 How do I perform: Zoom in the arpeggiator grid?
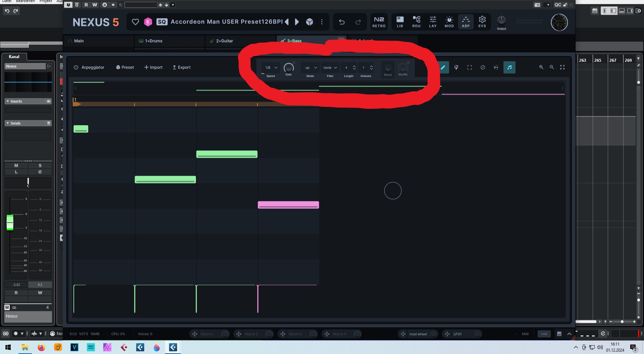pos(541,68)
